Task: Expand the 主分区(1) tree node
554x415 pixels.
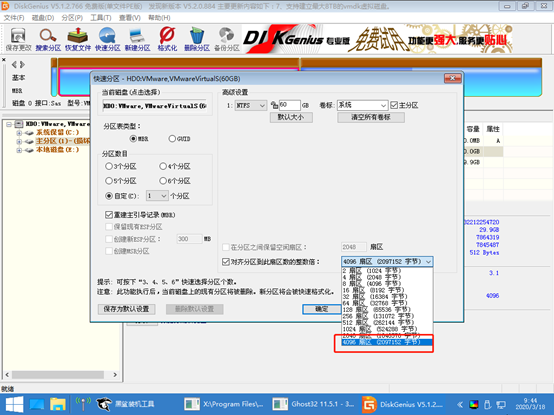Action: (x=19, y=142)
